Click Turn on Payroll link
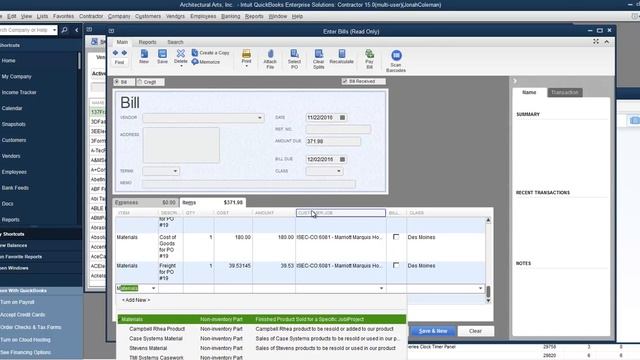This screenshot has width=640, height=360. click(x=17, y=302)
